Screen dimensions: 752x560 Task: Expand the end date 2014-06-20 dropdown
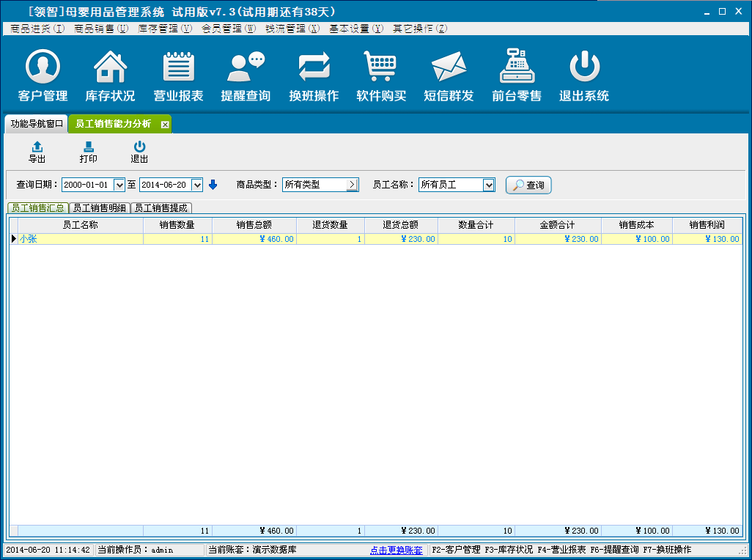tap(196, 185)
